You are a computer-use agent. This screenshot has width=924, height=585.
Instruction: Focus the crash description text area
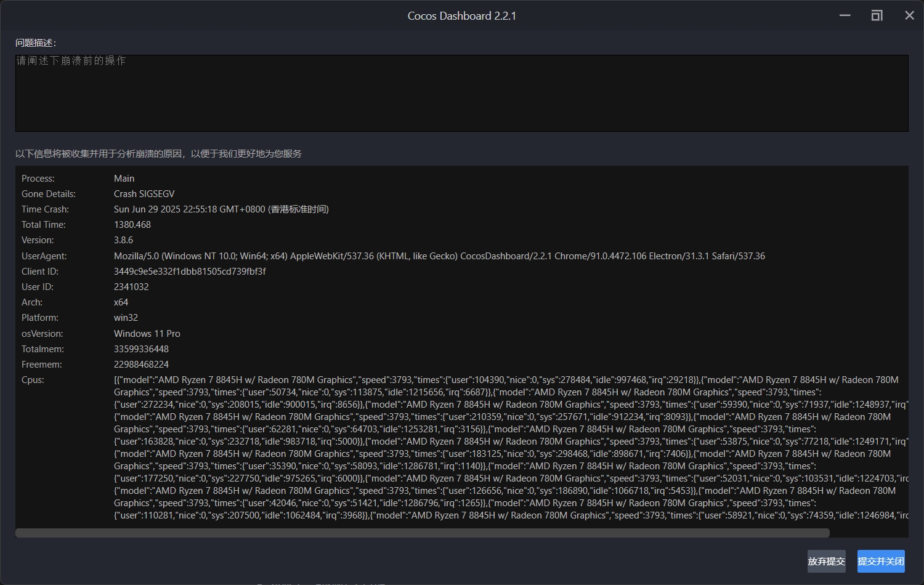[x=462, y=93]
